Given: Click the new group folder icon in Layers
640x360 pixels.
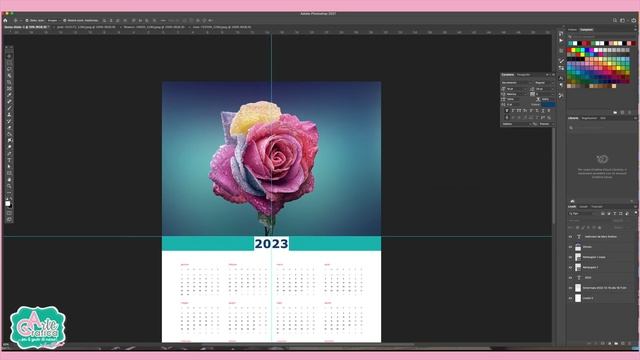Looking at the screenshot, I should coord(616,344).
